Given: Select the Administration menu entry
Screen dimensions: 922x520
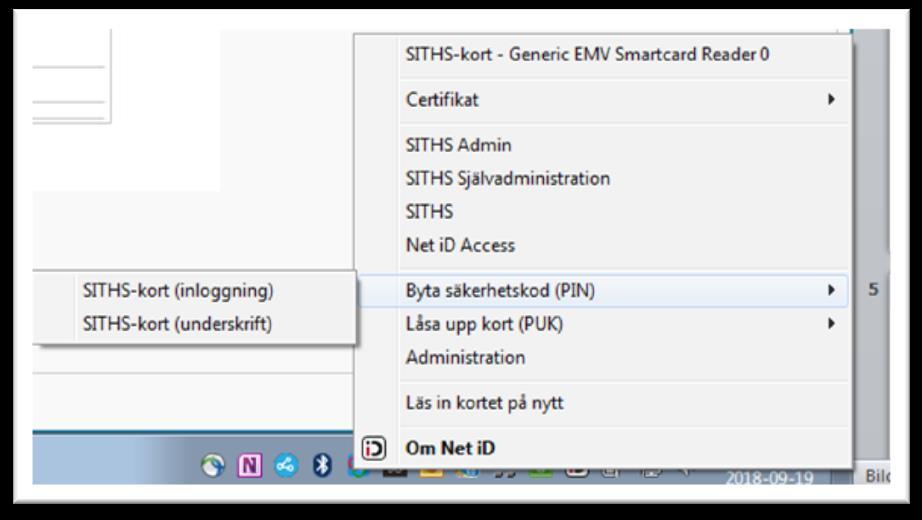Looking at the screenshot, I should (603, 357).
